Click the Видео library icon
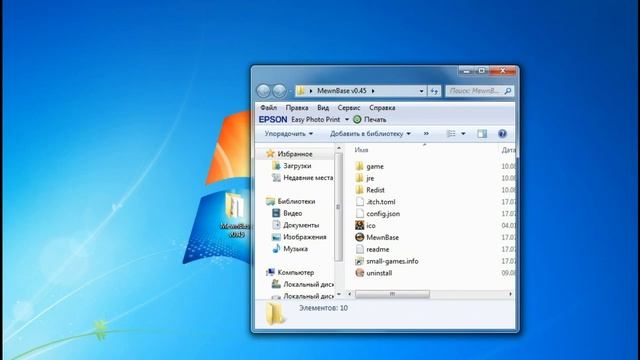The width and height of the screenshot is (640, 360). click(276, 213)
